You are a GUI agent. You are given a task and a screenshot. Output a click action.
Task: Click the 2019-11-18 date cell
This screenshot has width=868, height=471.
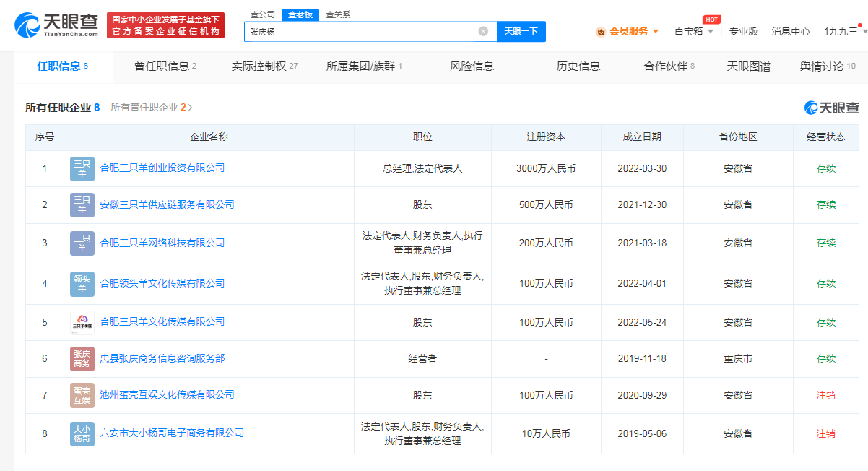click(642, 358)
